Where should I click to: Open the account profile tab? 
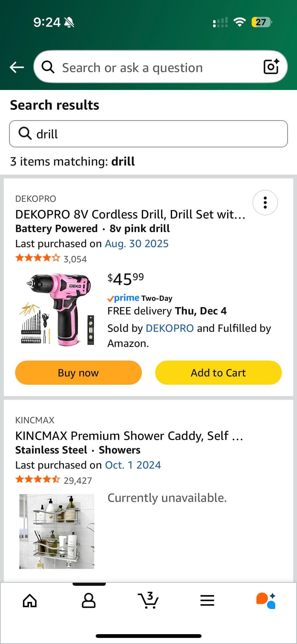pos(89,600)
